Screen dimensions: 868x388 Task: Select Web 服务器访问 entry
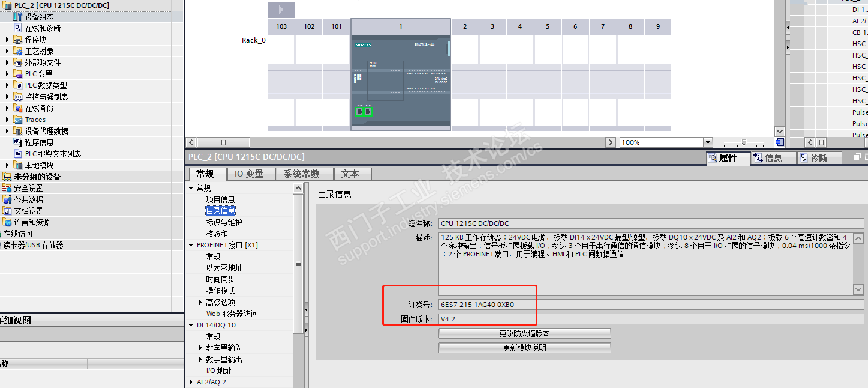[x=232, y=314]
